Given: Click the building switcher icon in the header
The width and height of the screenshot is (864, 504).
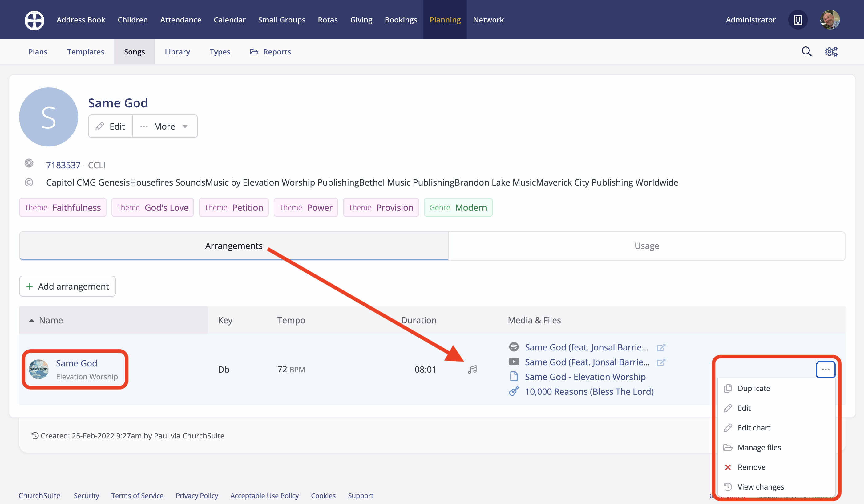Looking at the screenshot, I should 798,19.
